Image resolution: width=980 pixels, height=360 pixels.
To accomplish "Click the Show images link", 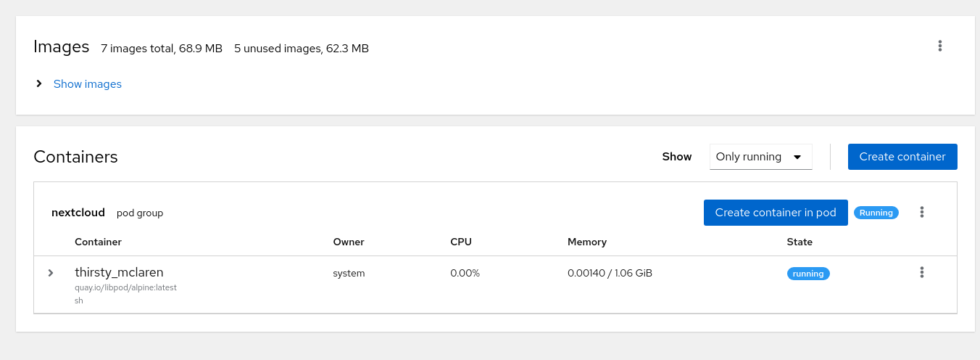I will pos(88,84).
